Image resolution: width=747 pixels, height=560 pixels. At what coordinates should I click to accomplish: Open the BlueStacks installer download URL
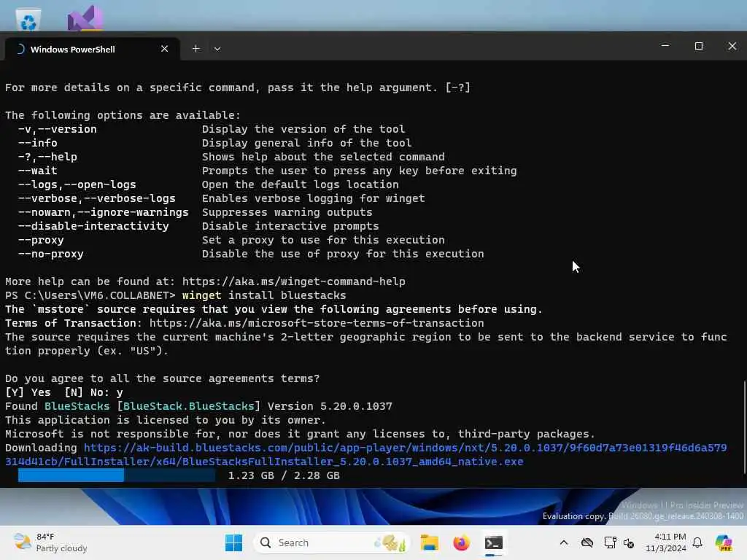pyautogui.click(x=366, y=455)
